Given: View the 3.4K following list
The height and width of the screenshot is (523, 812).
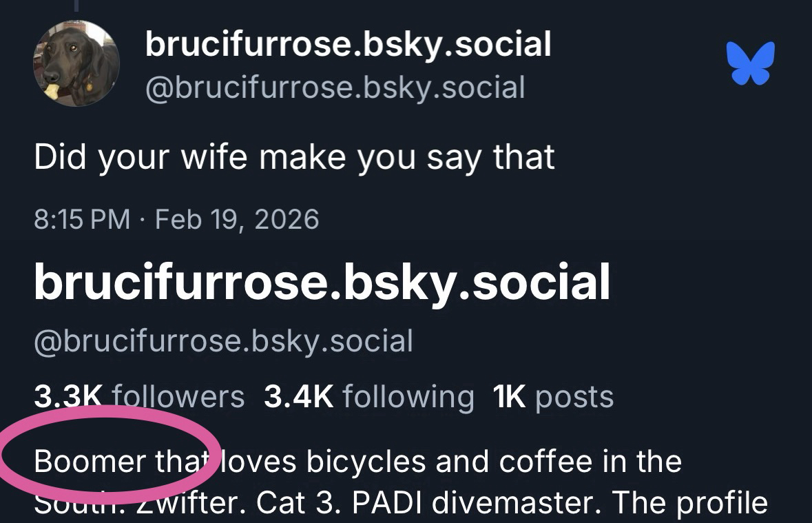Looking at the screenshot, I should (x=369, y=397).
